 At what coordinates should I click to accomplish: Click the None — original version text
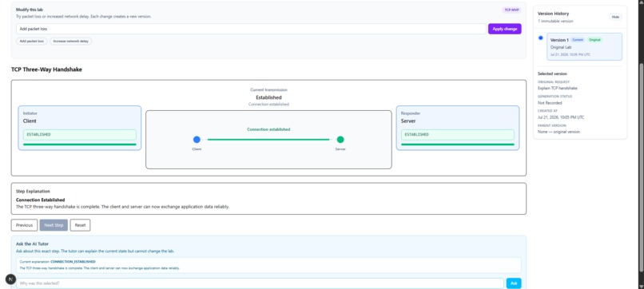(559, 132)
